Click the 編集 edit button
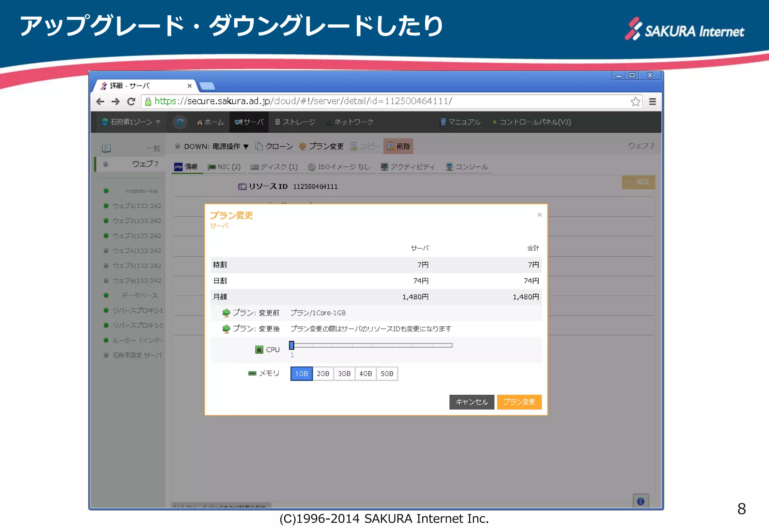Viewport: 769px width, 532px height. (638, 182)
